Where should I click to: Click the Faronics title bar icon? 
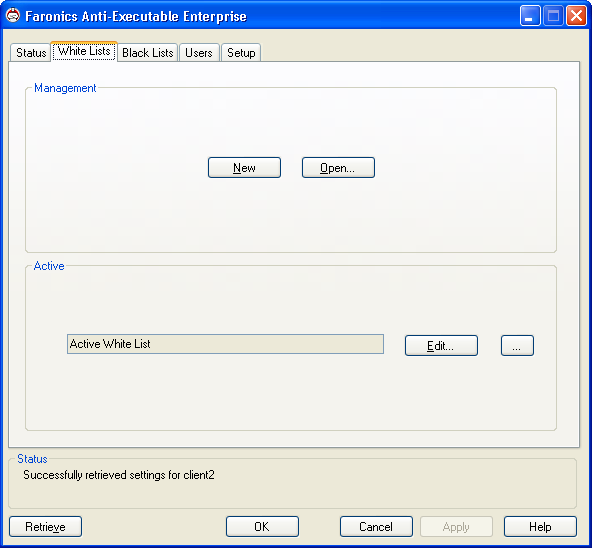(13, 16)
